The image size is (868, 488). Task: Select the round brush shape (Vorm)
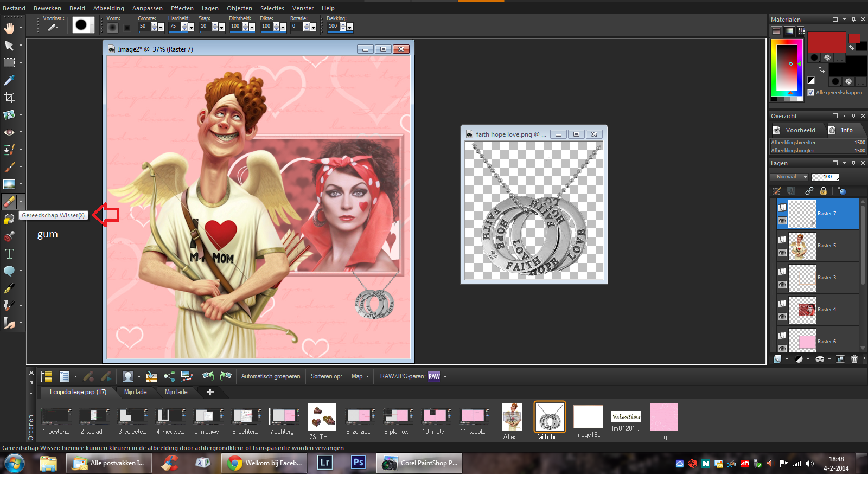(x=113, y=28)
